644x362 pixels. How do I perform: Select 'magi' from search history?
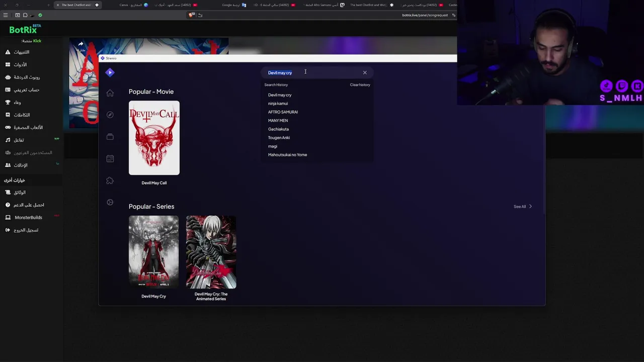273,146
